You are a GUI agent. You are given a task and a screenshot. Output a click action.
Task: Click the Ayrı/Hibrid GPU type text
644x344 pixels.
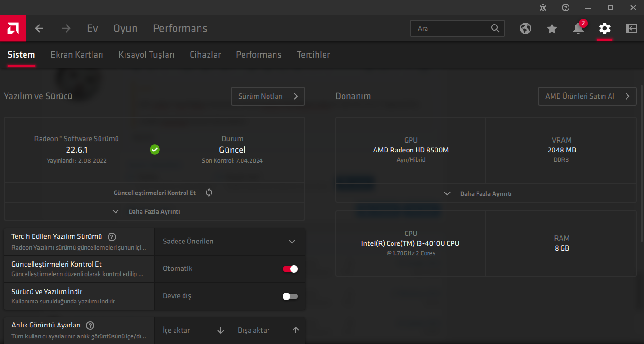tap(411, 160)
